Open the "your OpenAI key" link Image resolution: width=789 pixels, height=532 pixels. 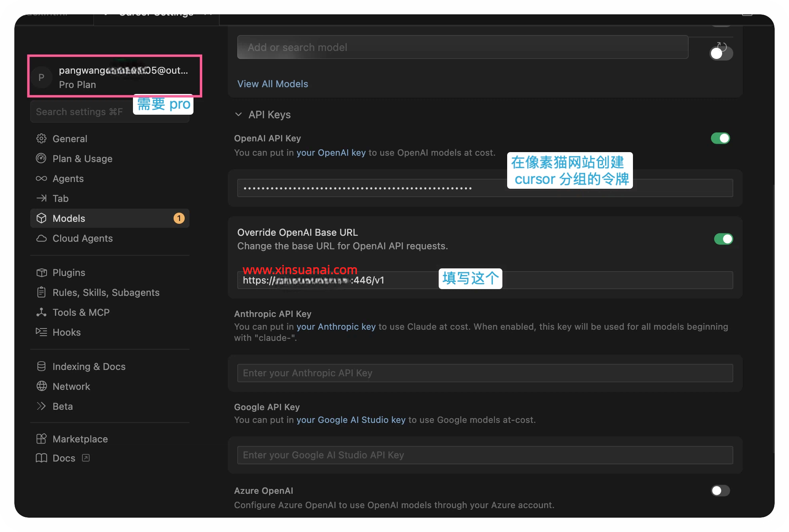331,153
